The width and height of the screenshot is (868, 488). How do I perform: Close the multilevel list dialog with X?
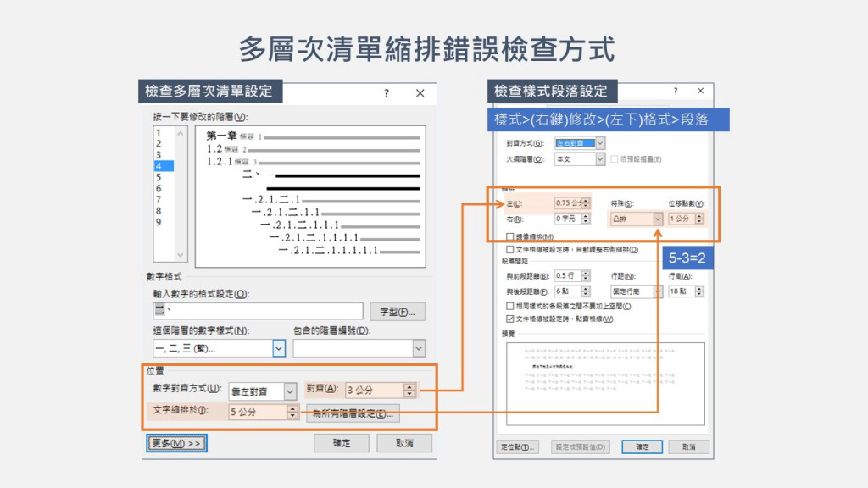(x=420, y=93)
